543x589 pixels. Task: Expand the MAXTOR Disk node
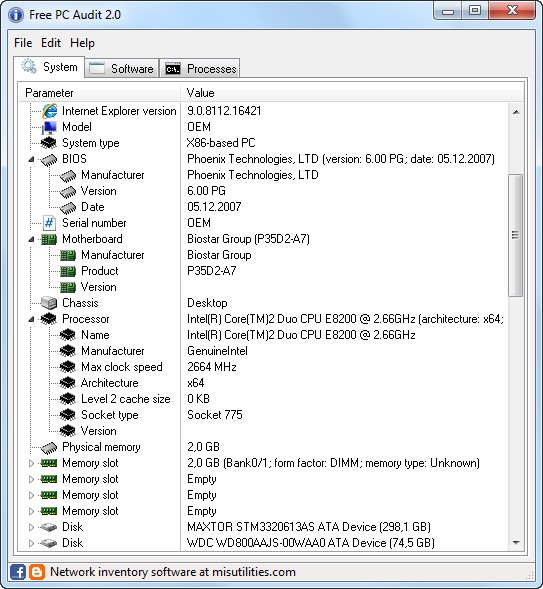coord(32,527)
